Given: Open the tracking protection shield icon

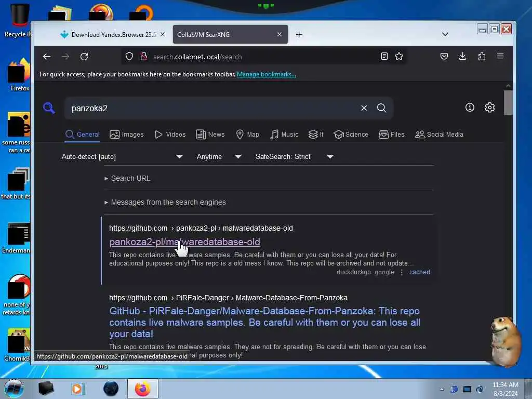Looking at the screenshot, I should (129, 56).
